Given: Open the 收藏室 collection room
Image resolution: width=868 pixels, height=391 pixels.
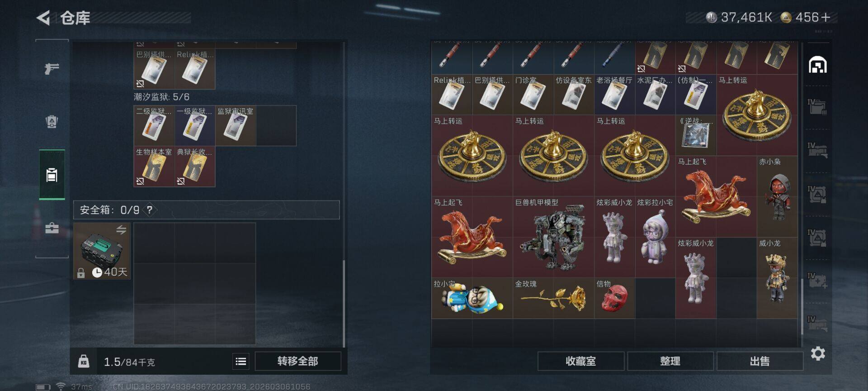Looking at the screenshot, I should tap(580, 361).
